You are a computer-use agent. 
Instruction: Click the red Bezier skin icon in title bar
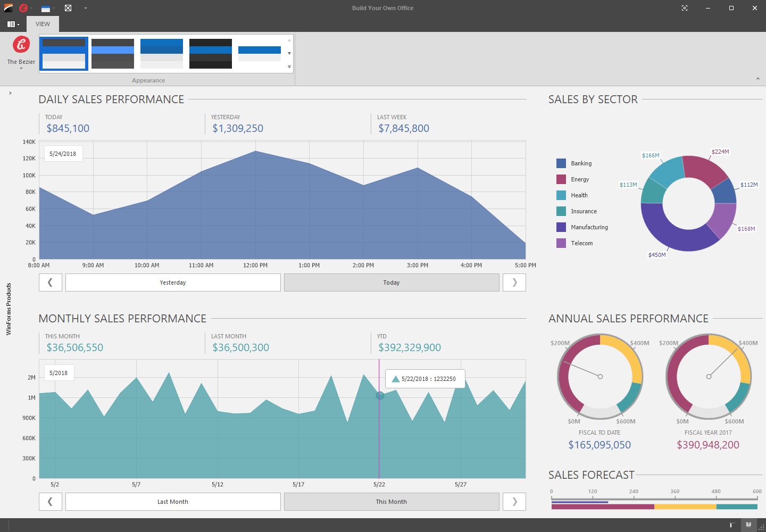[23, 8]
